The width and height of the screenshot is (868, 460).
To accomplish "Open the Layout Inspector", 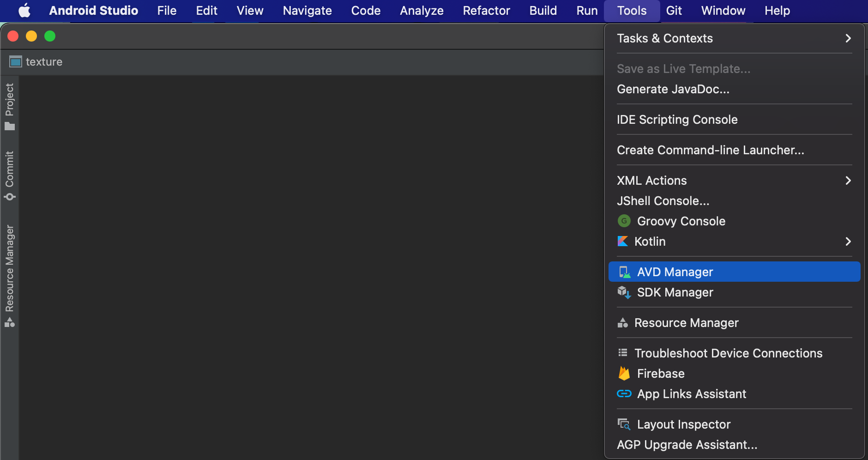I will click(x=734, y=424).
